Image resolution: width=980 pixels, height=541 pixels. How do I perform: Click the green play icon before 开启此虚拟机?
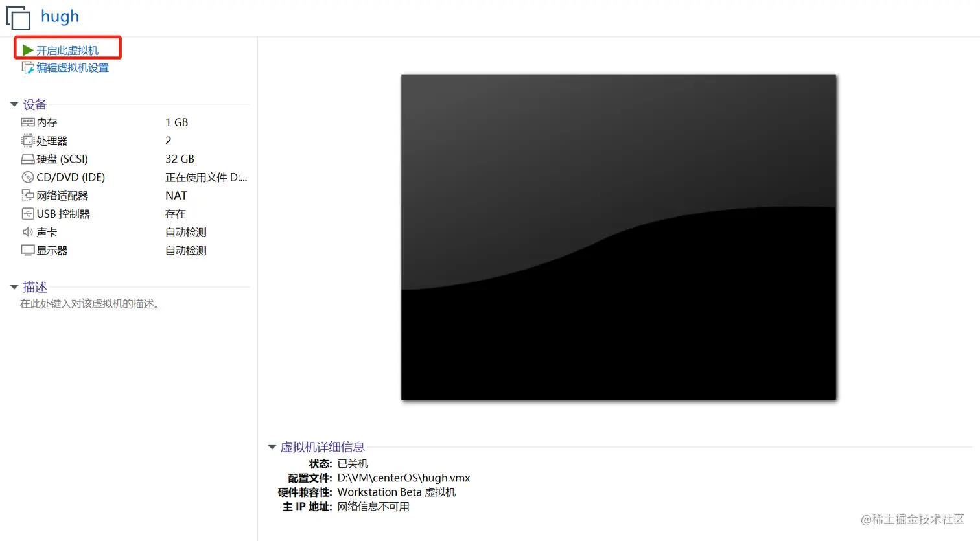(x=27, y=49)
